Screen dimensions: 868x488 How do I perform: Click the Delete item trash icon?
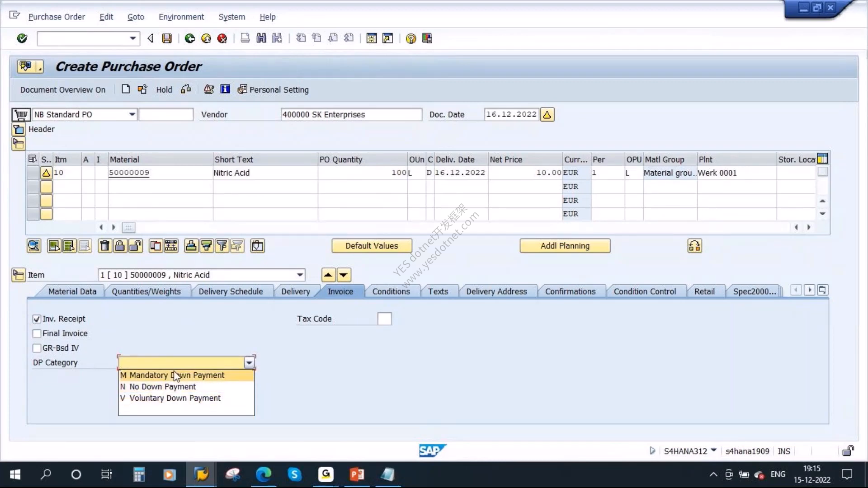(104, 246)
